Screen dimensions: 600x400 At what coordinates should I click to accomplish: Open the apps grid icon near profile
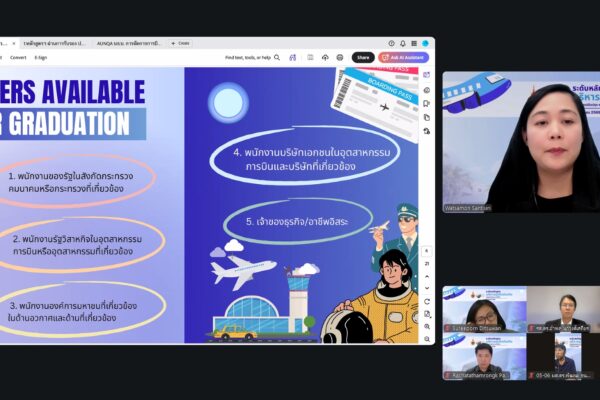pos(414,43)
